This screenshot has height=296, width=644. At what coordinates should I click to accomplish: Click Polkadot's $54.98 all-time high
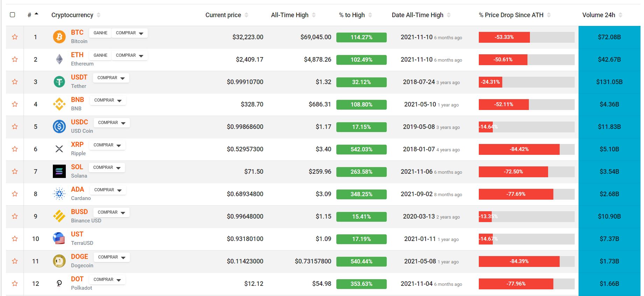[x=322, y=284]
